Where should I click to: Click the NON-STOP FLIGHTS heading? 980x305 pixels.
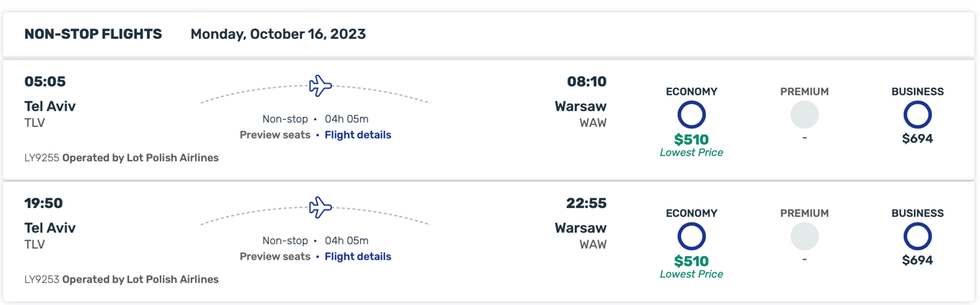(93, 34)
